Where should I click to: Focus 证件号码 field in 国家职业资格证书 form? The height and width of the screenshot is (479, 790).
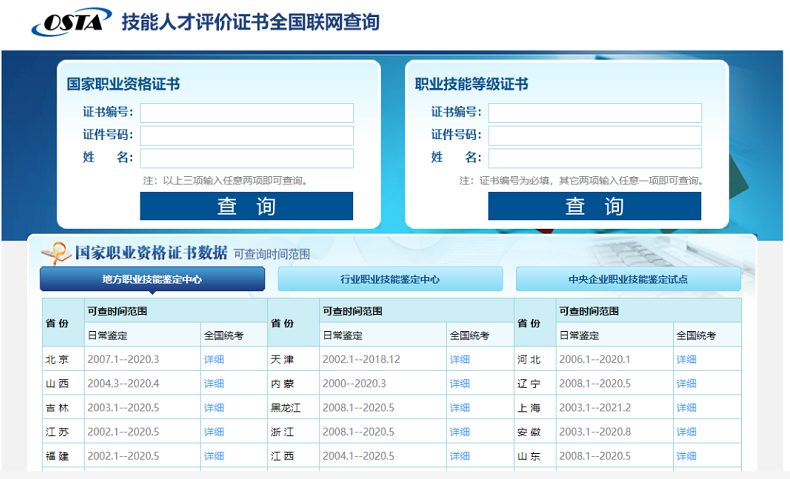(247, 135)
